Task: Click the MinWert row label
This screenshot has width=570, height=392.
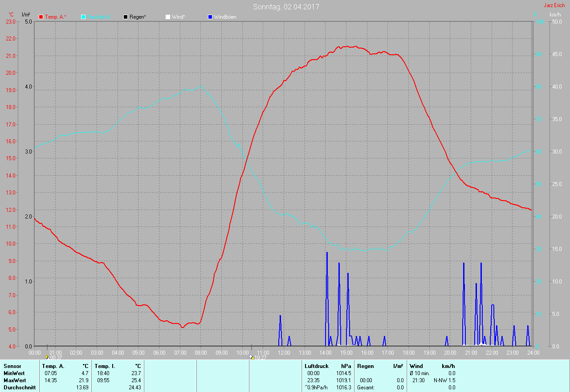Action: tap(15, 373)
